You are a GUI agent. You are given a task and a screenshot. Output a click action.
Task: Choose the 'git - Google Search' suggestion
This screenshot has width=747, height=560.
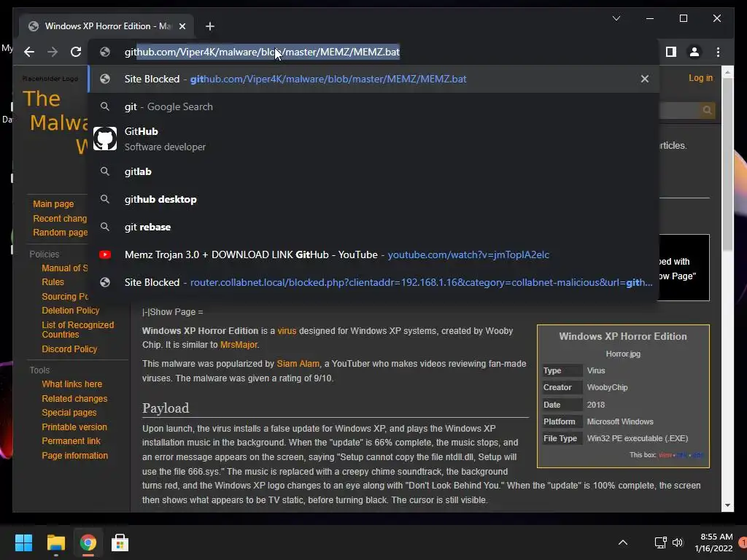(x=374, y=106)
